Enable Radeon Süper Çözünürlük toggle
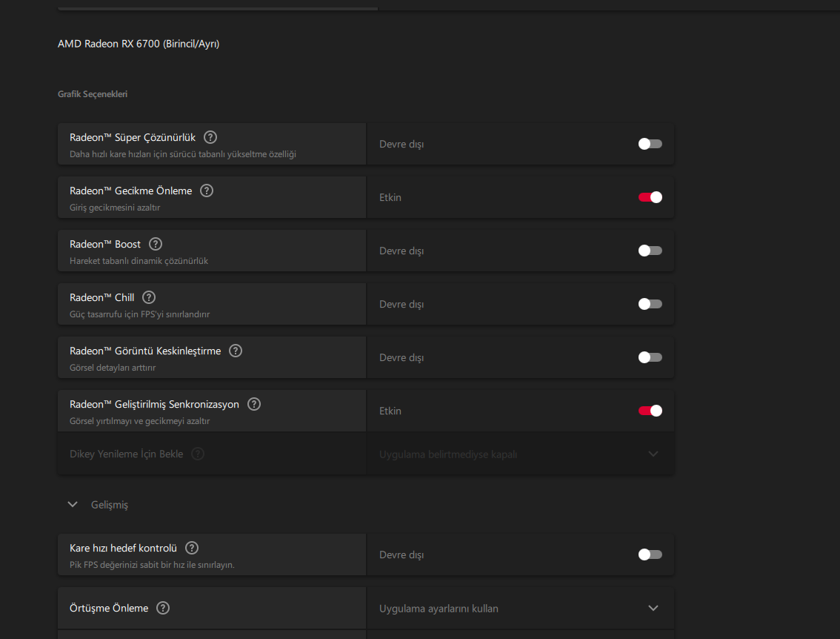840x639 pixels. (650, 144)
